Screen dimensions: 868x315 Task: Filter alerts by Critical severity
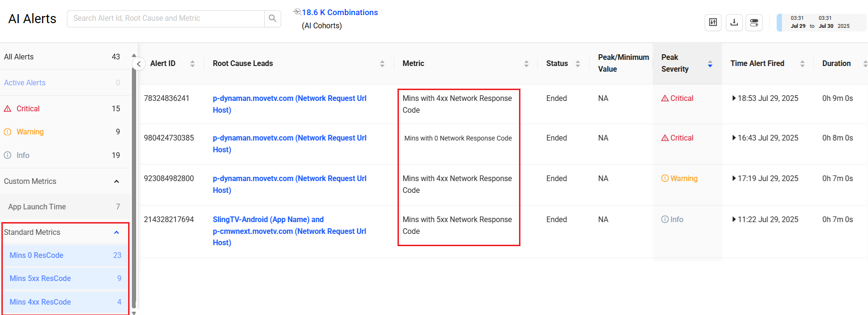click(x=28, y=109)
